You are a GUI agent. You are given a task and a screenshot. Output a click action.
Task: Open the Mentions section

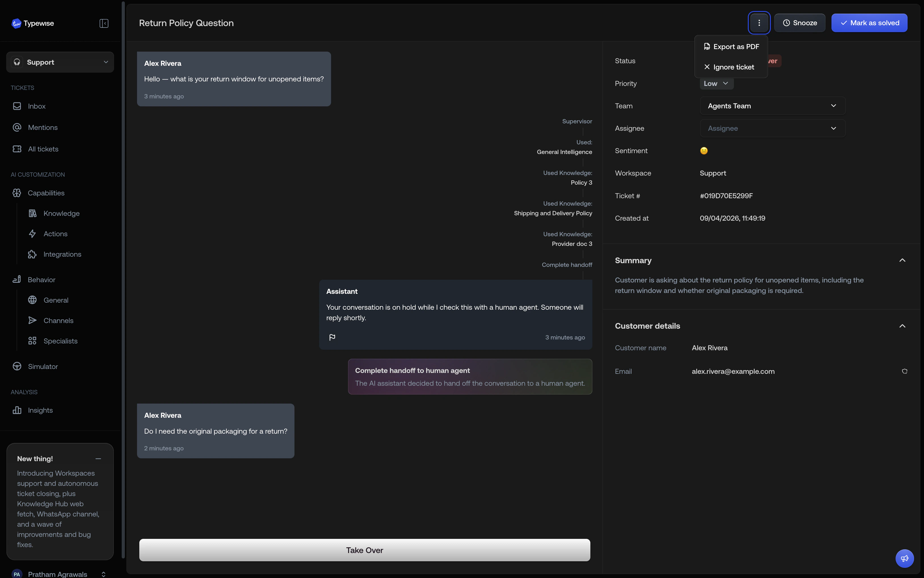pos(43,127)
